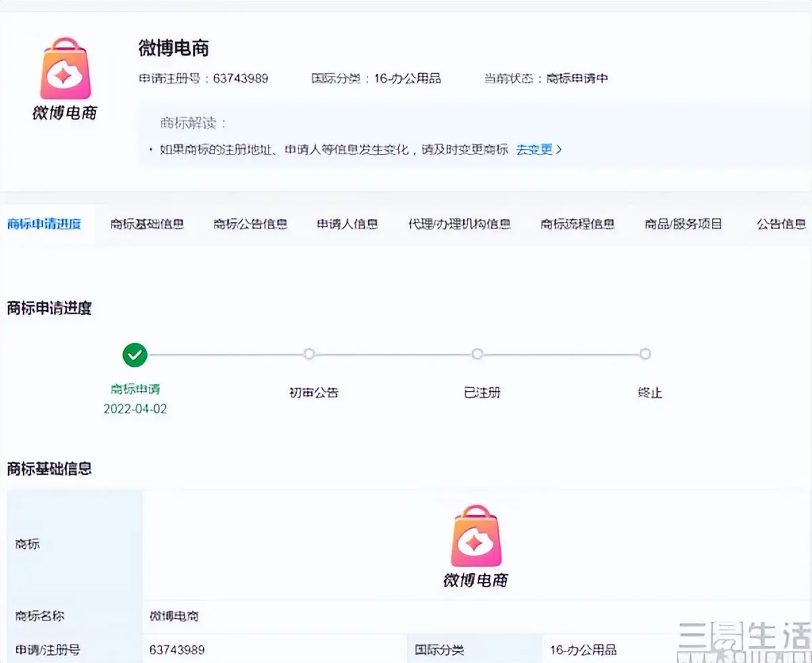Click the circle node for 初审公告 stage
The image size is (812, 663).
click(309, 354)
